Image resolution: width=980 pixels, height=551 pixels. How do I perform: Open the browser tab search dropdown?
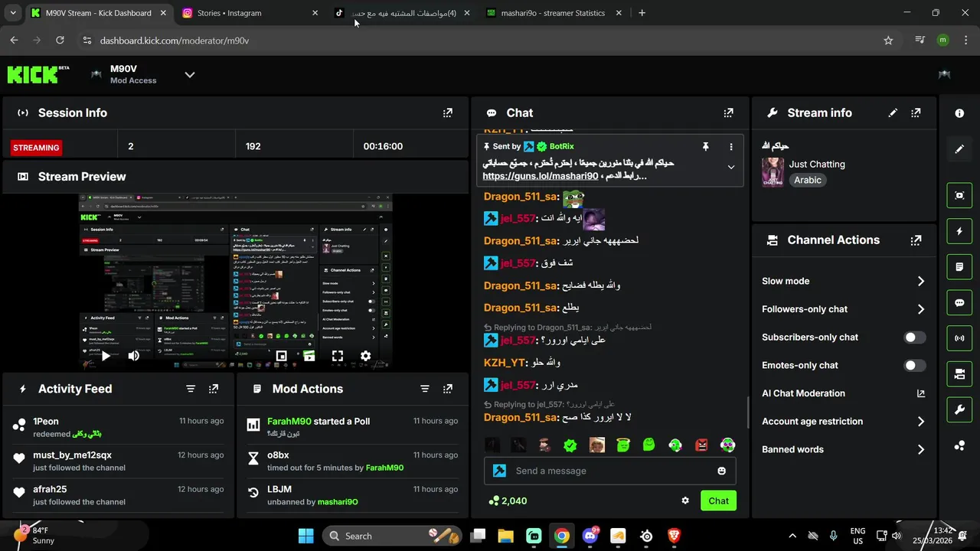point(12,13)
